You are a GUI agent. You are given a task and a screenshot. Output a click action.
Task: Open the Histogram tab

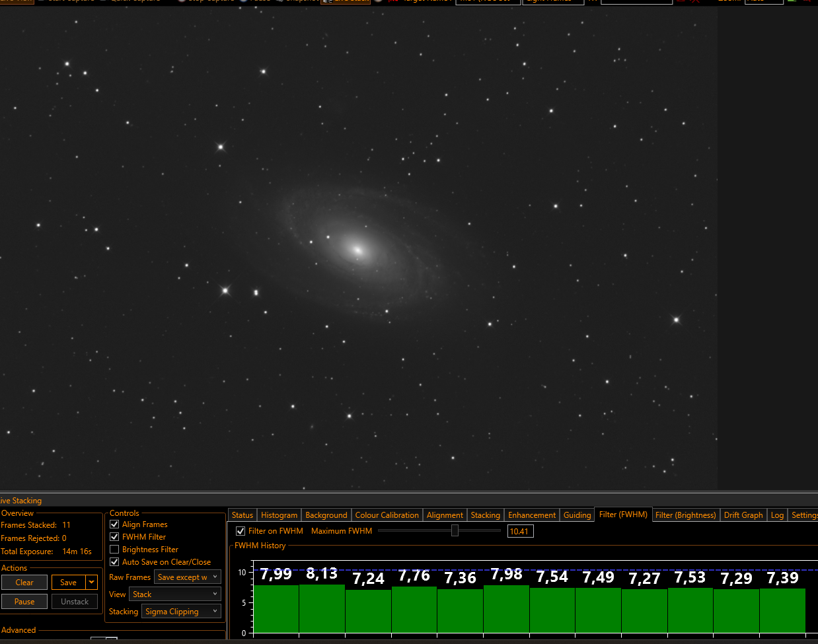[x=279, y=515]
